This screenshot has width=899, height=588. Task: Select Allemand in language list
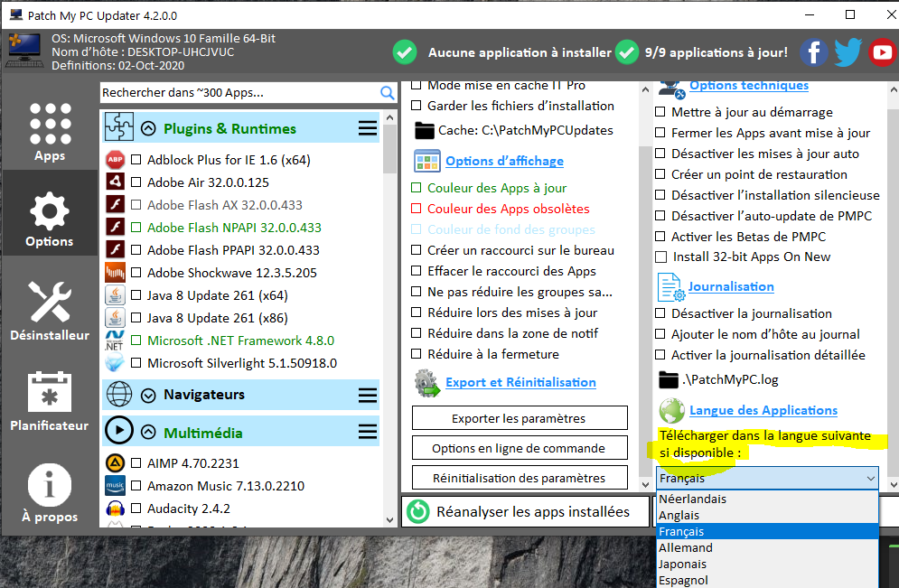point(767,548)
